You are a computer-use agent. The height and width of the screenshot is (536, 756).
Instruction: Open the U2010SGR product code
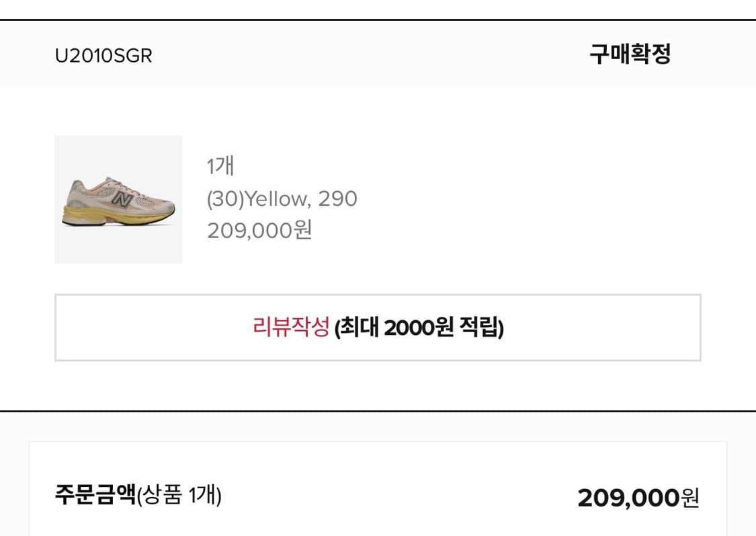tap(103, 56)
